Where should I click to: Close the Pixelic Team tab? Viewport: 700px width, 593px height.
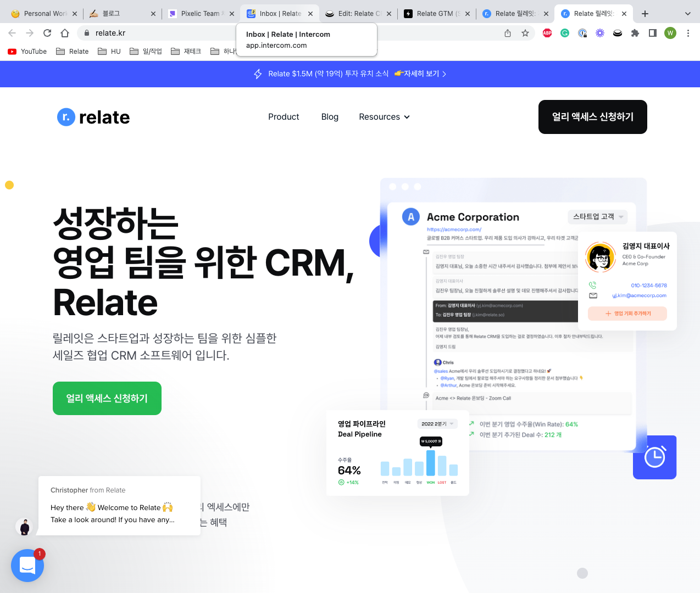231,14
